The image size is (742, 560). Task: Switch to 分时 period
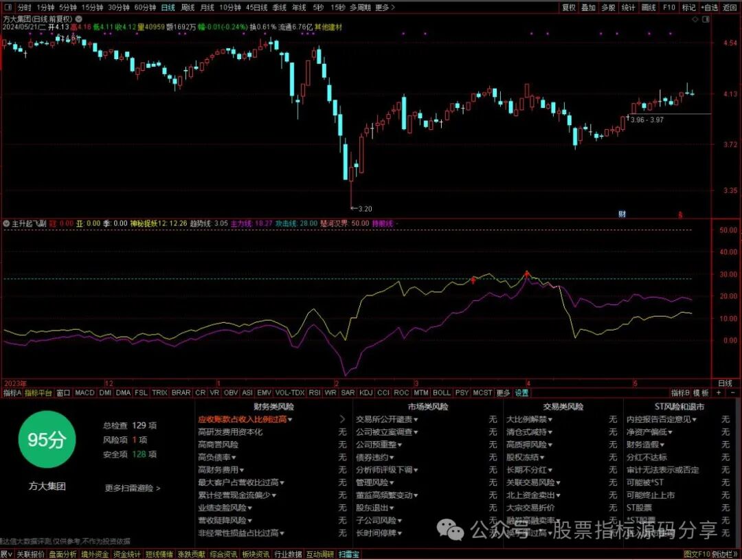coord(24,8)
